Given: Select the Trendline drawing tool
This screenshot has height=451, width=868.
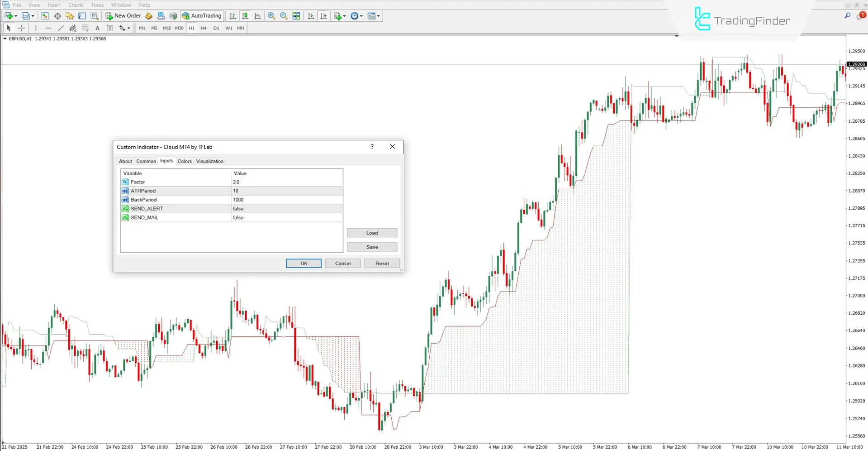Looking at the screenshot, I should (x=61, y=28).
